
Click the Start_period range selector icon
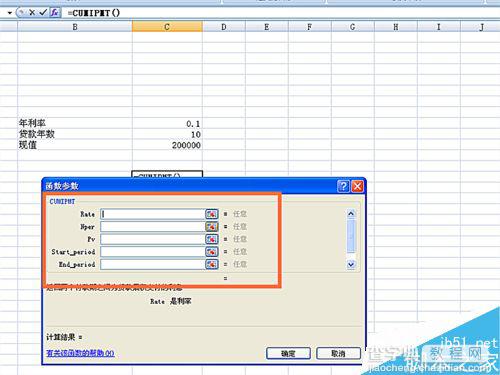coord(212,252)
